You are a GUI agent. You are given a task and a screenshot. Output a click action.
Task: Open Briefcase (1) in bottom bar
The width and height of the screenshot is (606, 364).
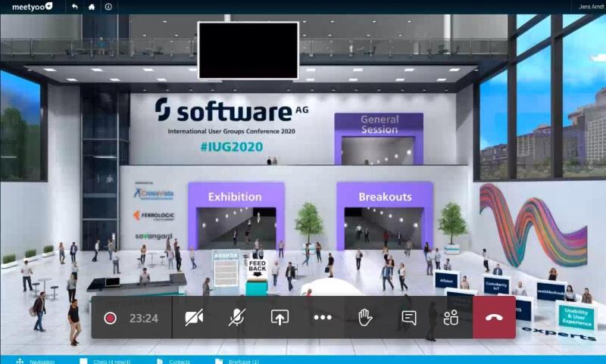tap(243, 361)
